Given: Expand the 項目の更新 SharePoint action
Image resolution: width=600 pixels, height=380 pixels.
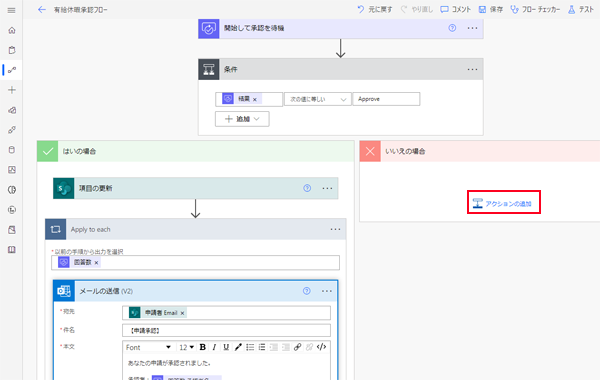Looking at the screenshot, I should tap(196, 188).
